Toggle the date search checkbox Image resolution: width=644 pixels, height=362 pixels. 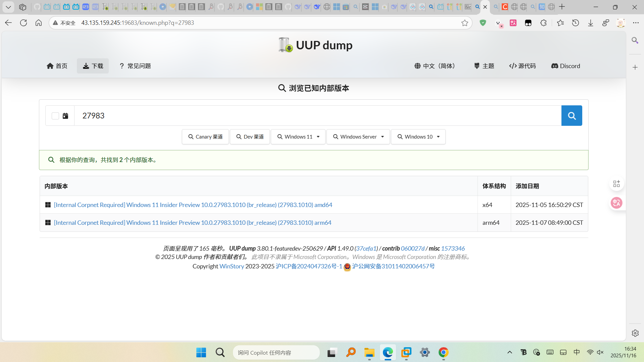point(55,116)
